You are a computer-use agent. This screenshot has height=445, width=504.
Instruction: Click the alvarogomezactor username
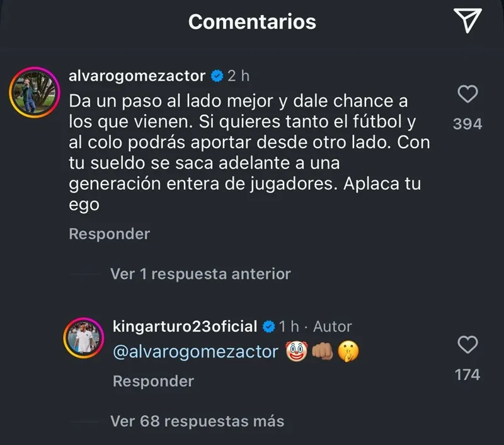click(x=137, y=76)
